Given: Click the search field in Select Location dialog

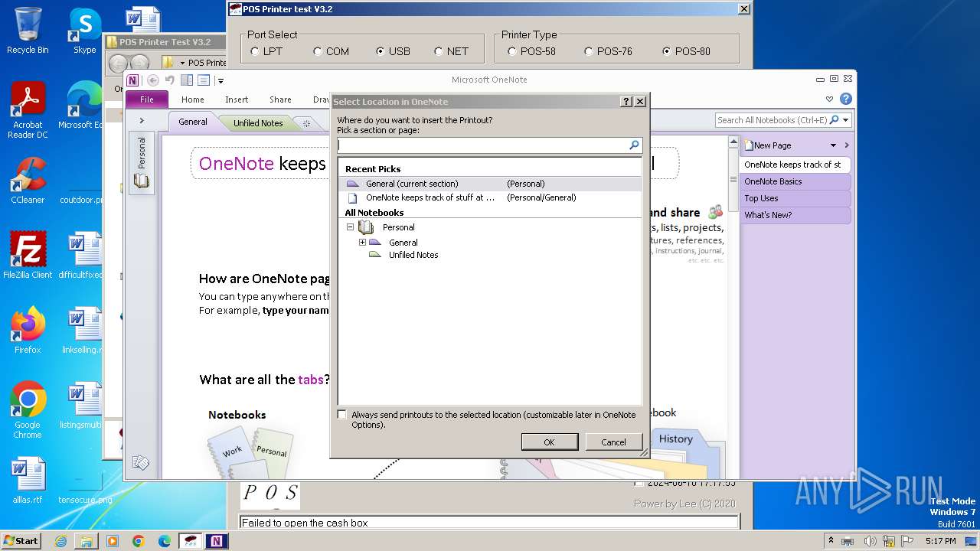Looking at the screenshot, I should pos(482,145).
